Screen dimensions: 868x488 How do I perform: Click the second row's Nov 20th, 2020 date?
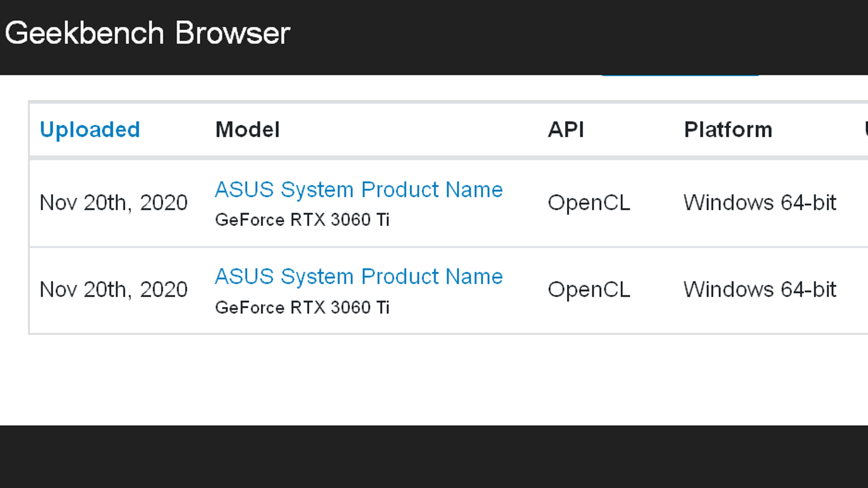pos(113,290)
